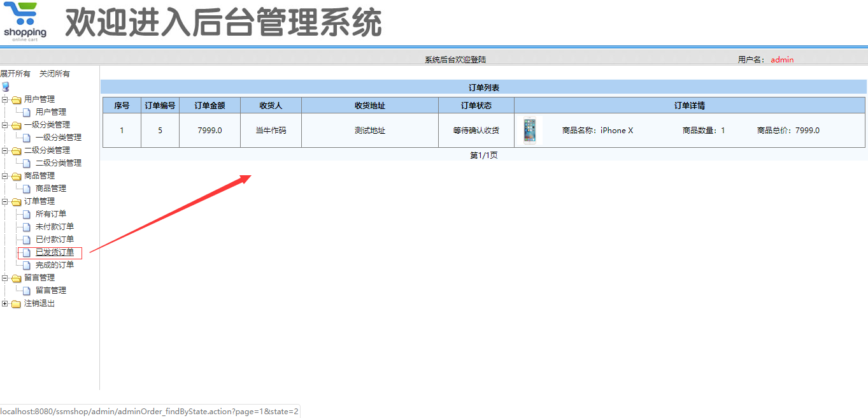868x418 pixels.
Task: Click the 测试地址 address cell
Action: tap(370, 131)
